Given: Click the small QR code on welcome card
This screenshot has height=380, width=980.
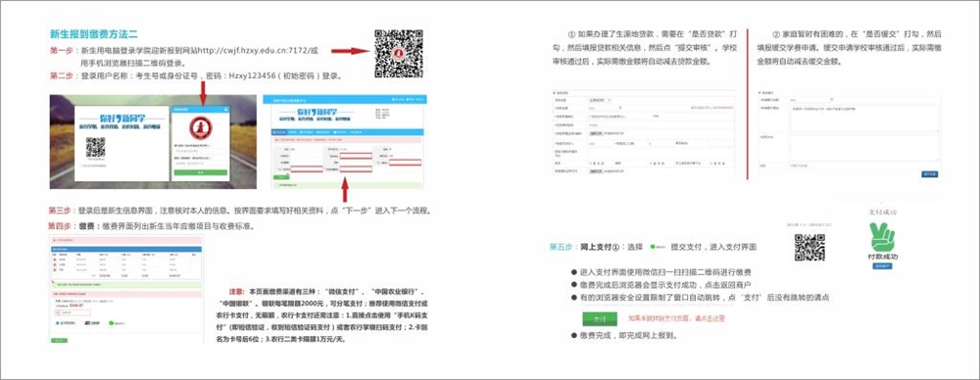Looking at the screenshot, I should pos(96,147).
